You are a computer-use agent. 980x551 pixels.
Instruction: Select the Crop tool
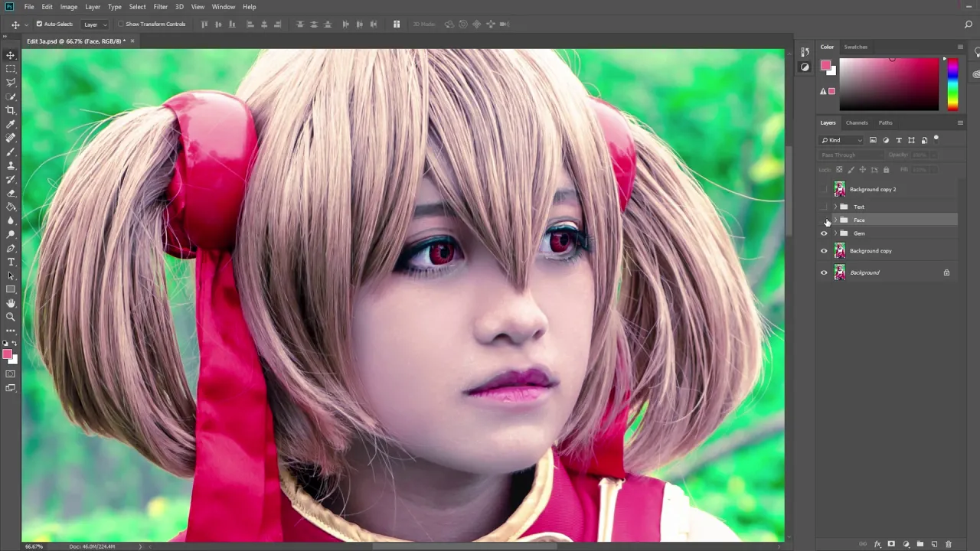pyautogui.click(x=11, y=110)
